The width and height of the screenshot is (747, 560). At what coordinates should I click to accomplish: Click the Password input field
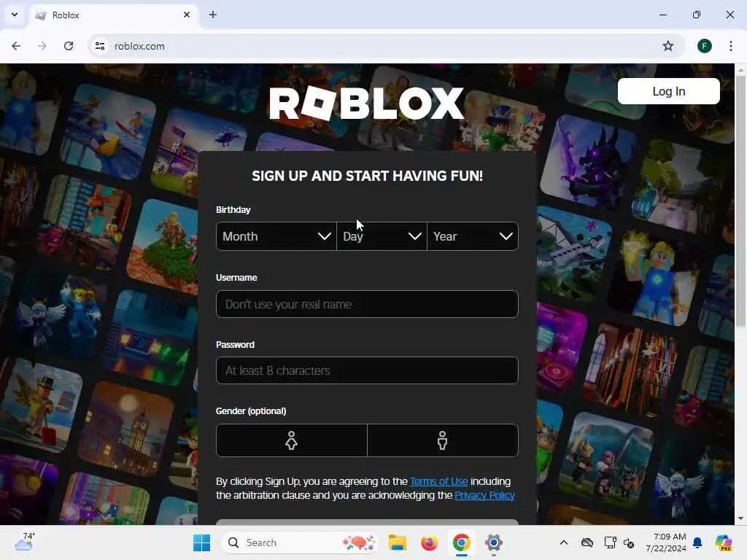click(x=367, y=370)
